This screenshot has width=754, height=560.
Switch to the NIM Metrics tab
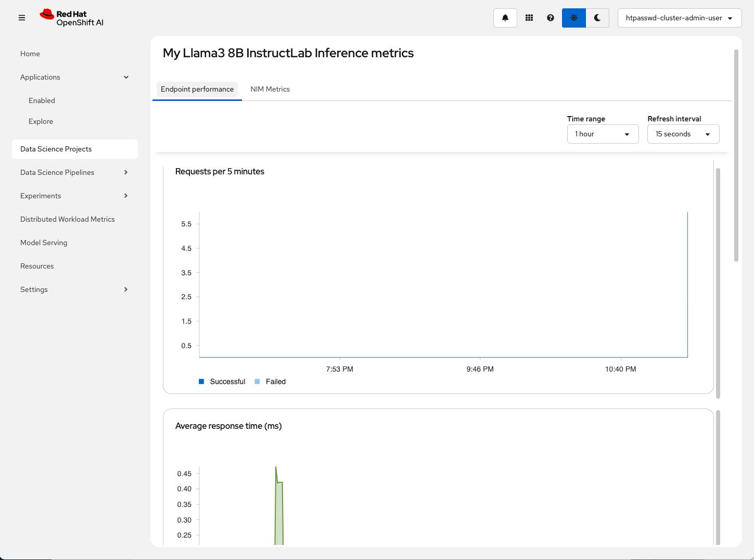(x=270, y=89)
